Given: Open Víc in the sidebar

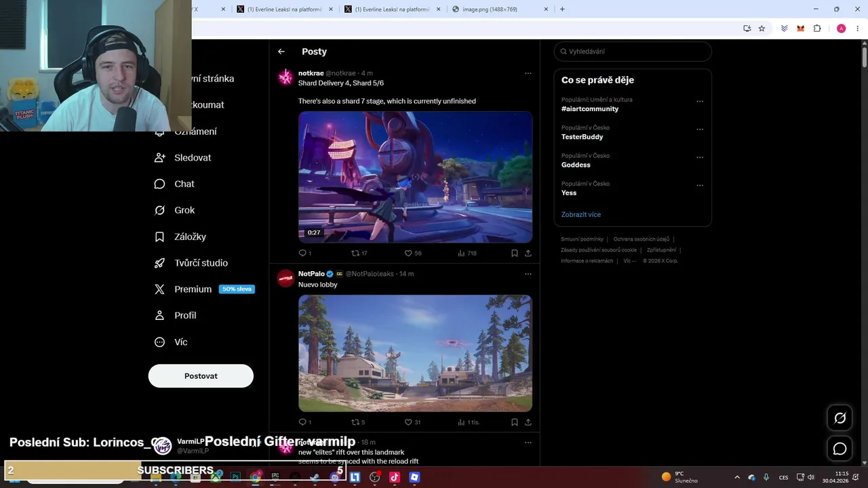Looking at the screenshot, I should point(171,342).
